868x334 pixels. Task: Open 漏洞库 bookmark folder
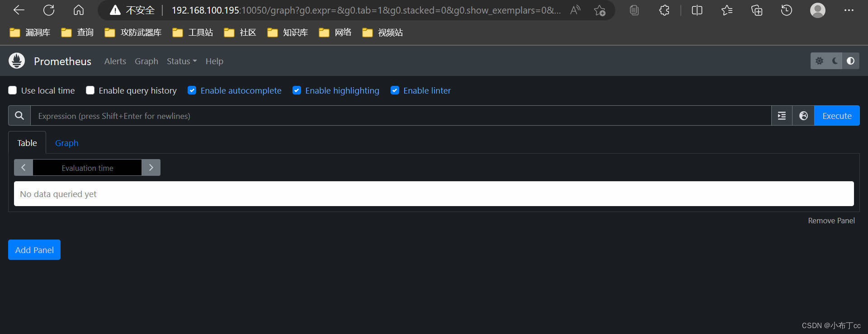tap(30, 32)
